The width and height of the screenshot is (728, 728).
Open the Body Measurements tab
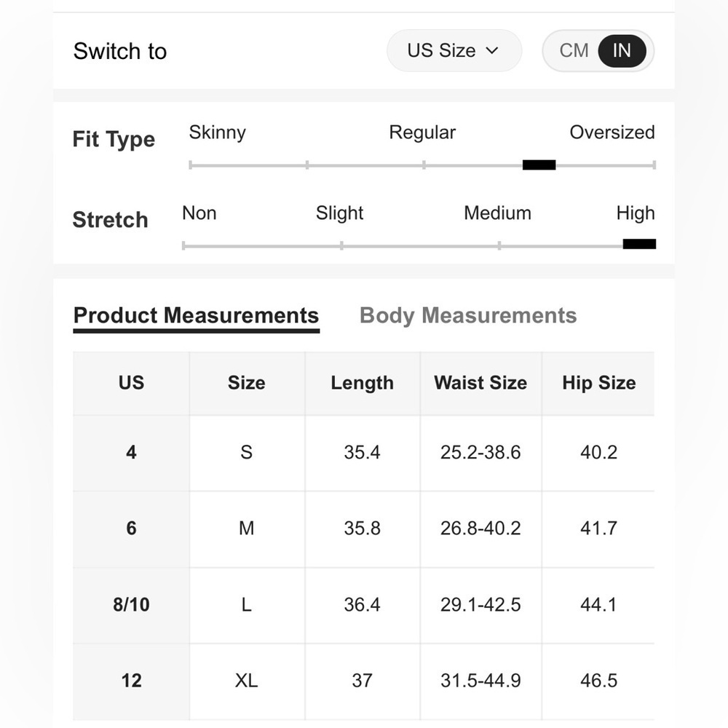point(468,315)
